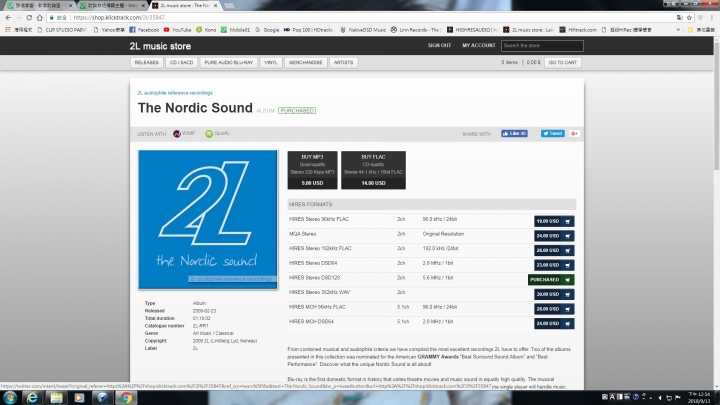This screenshot has height=405, width=720.
Task: Open Hifitrack.com bookmark
Action: [x=578, y=29]
